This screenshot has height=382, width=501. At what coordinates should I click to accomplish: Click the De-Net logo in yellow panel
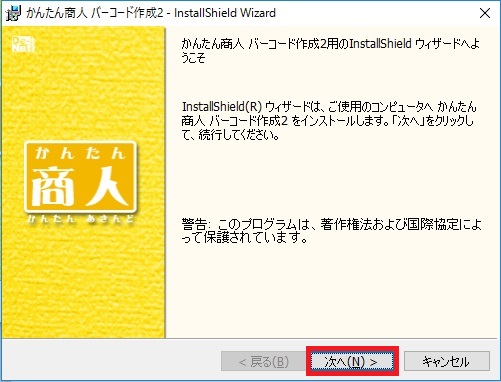pyautogui.click(x=23, y=44)
